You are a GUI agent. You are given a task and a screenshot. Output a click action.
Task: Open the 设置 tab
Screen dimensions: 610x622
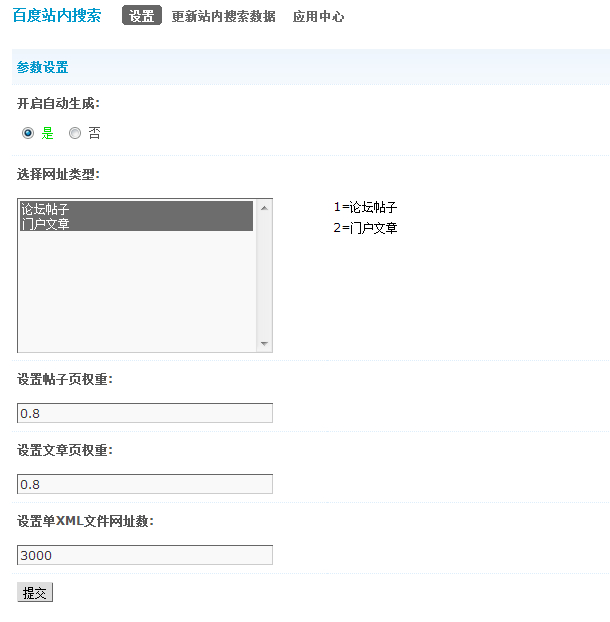pyautogui.click(x=142, y=15)
